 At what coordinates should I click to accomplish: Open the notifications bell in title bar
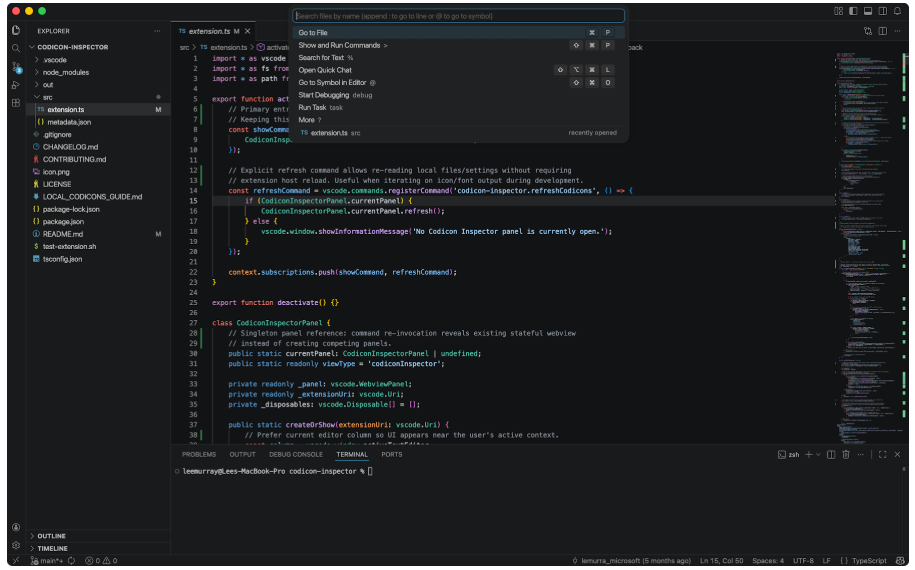897,11
